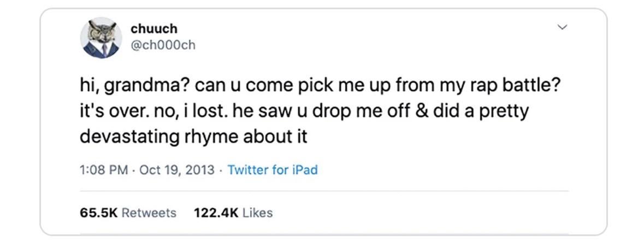Image resolution: width=644 pixels, height=241 pixels.
Task: Click the 122.4K like count number
Action: (x=216, y=213)
